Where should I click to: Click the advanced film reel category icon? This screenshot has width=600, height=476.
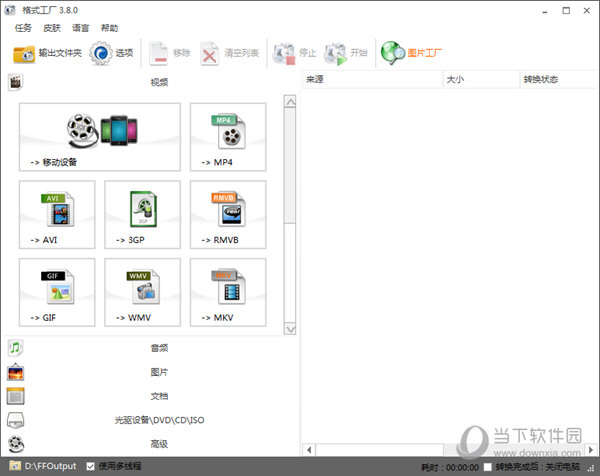tap(16, 444)
